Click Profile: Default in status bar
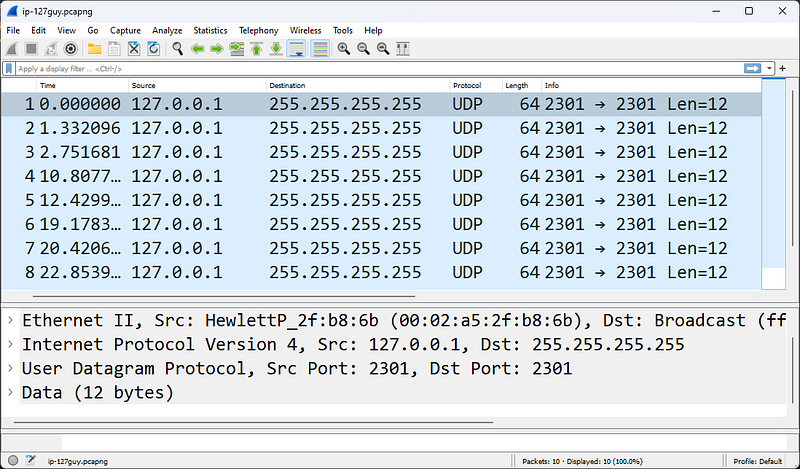The height and width of the screenshot is (469, 800). click(758, 461)
